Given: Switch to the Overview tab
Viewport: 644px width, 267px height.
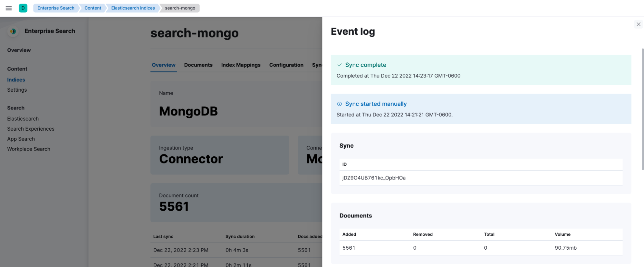Looking at the screenshot, I should coord(164,65).
